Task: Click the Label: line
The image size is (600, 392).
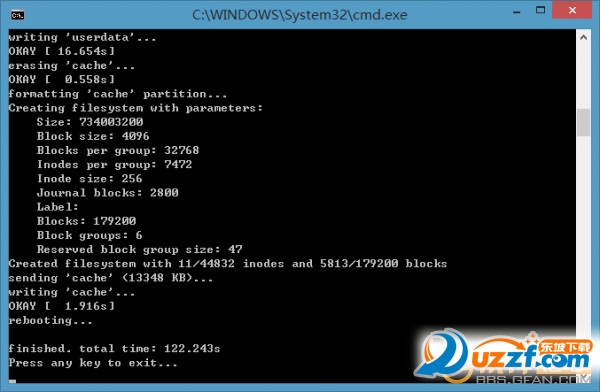Action: tap(57, 207)
